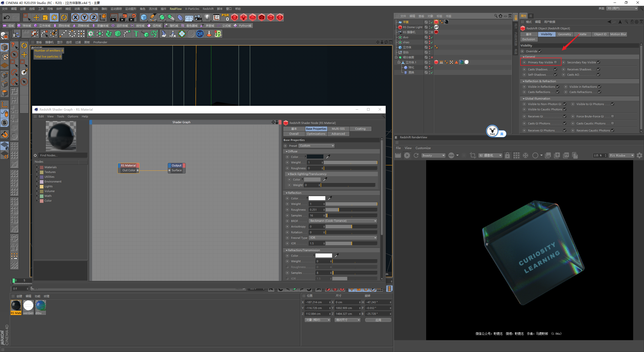644x352 pixels.
Task: Open the Spline Pen tool
Action: coord(153,17)
